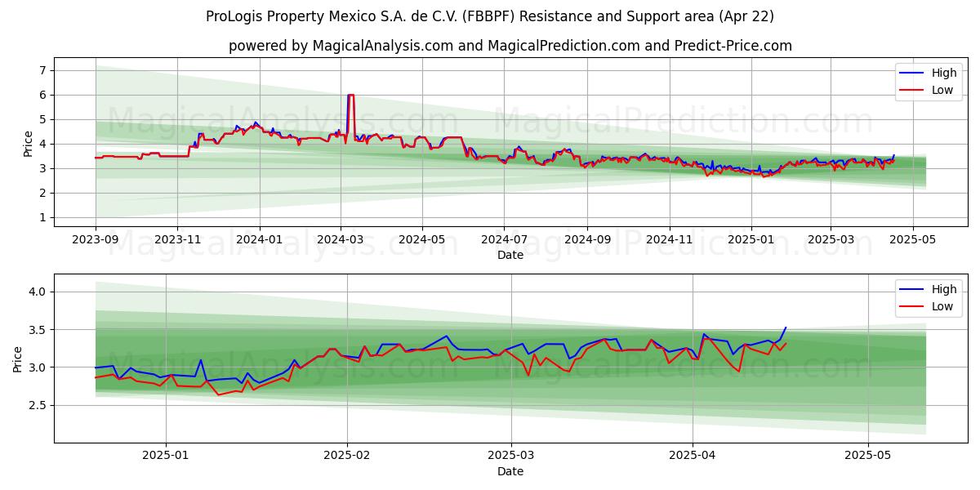Click the top chart y-axis value '1'
The height and width of the screenshot is (490, 980).
pyautogui.click(x=41, y=217)
